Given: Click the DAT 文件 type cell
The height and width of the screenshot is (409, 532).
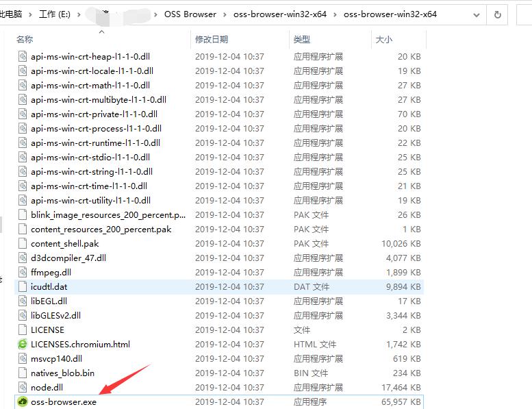Looking at the screenshot, I should tap(311, 287).
